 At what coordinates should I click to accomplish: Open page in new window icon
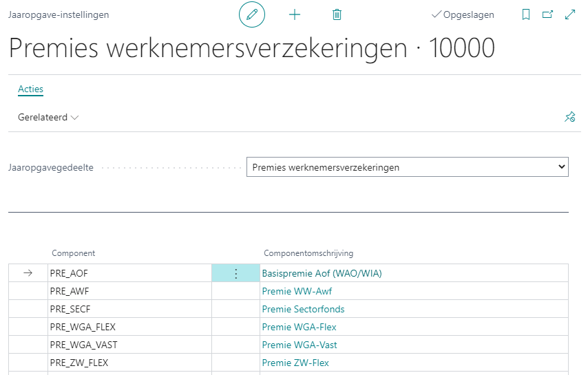pyautogui.click(x=547, y=14)
